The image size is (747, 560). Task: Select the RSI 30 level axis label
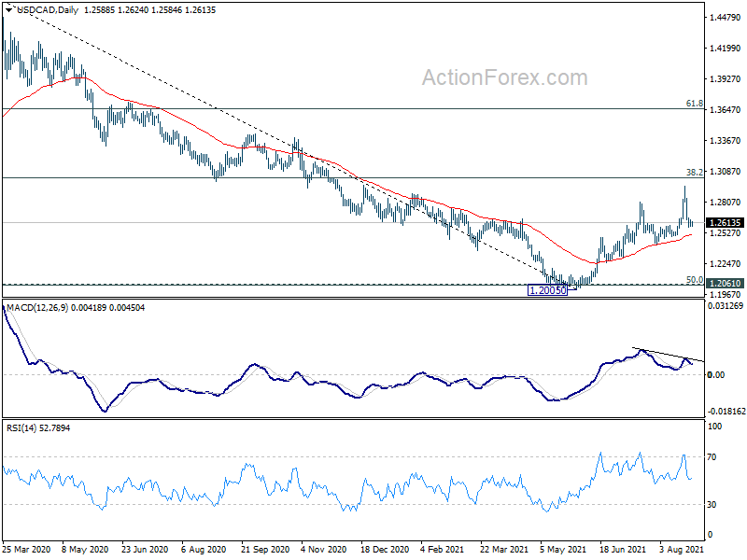coord(712,505)
